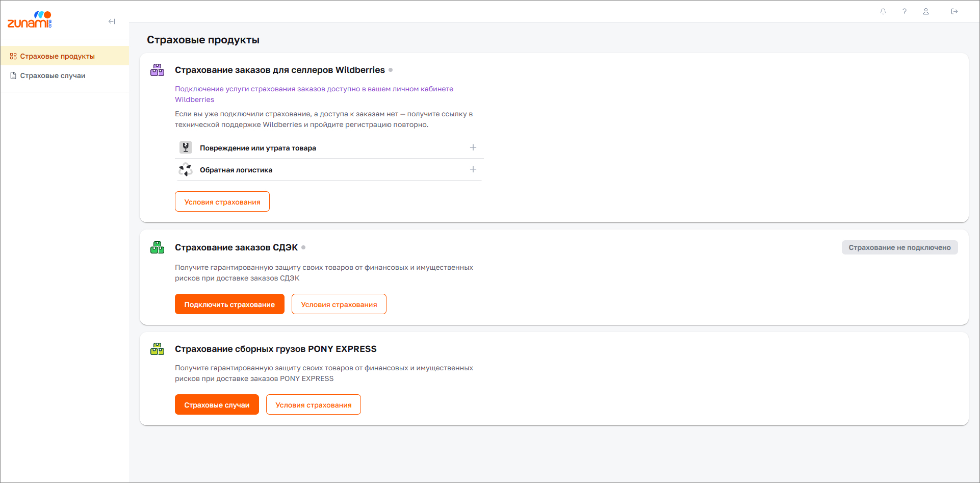
Task: Open Условия страхования for Wildberries
Action: (222, 202)
